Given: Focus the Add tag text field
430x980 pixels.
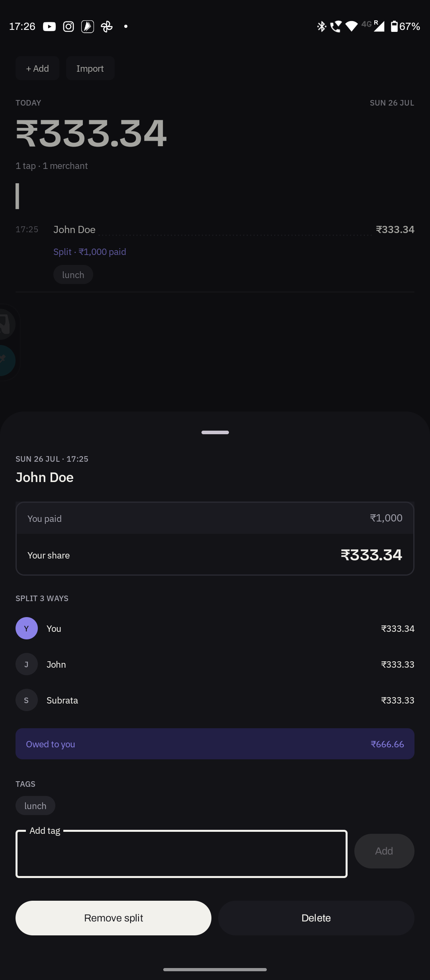Looking at the screenshot, I should pyautogui.click(x=182, y=854).
